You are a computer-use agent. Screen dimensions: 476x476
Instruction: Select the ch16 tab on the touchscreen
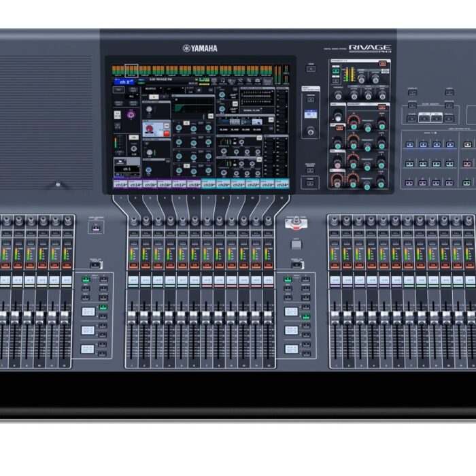click(x=165, y=184)
